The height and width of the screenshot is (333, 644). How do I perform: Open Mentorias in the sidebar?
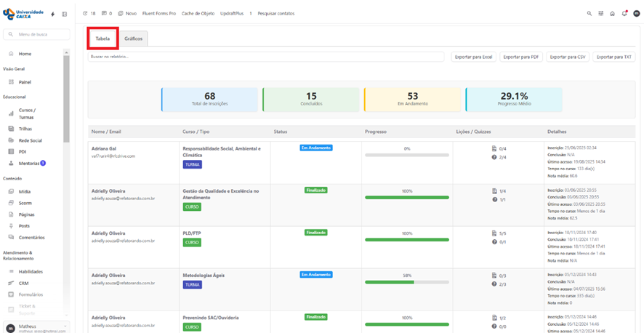(30, 164)
